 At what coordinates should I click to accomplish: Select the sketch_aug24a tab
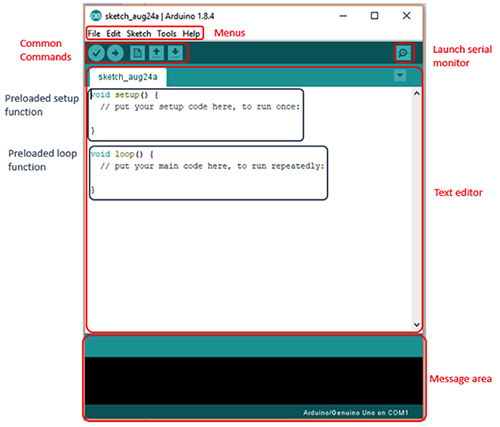128,77
